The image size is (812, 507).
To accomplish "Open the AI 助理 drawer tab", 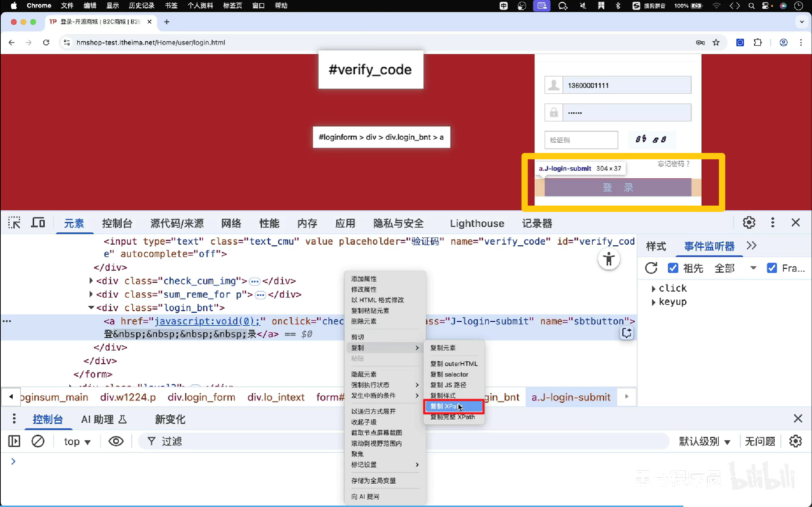I will click(104, 419).
